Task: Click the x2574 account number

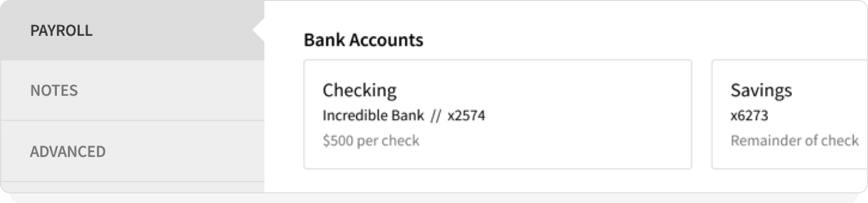Action: click(466, 116)
